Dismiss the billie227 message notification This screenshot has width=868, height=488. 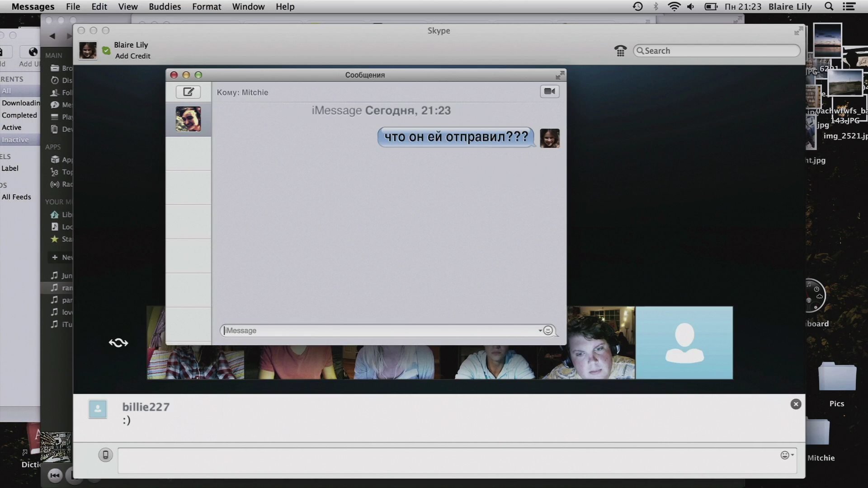796,404
